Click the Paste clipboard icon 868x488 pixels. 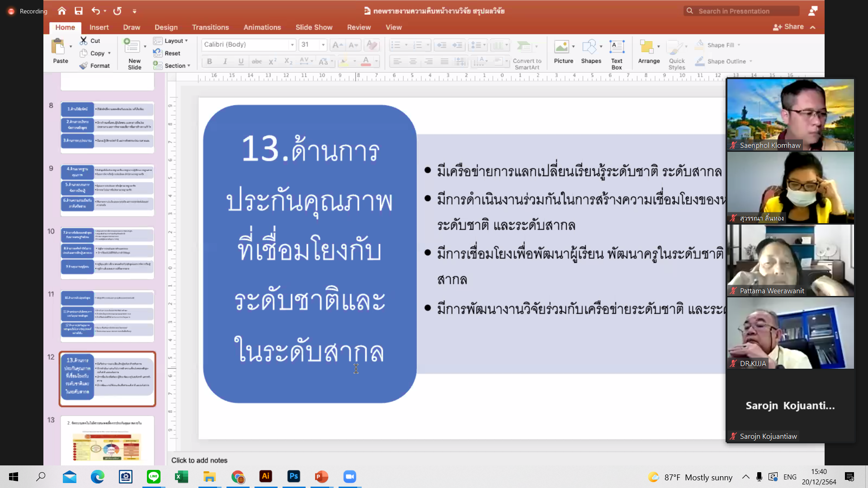[58, 47]
